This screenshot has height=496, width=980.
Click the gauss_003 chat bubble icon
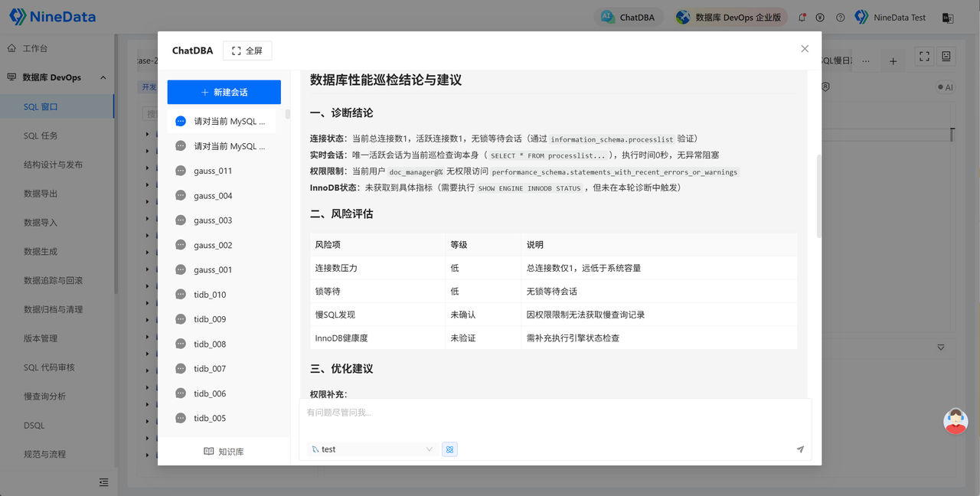tap(181, 220)
